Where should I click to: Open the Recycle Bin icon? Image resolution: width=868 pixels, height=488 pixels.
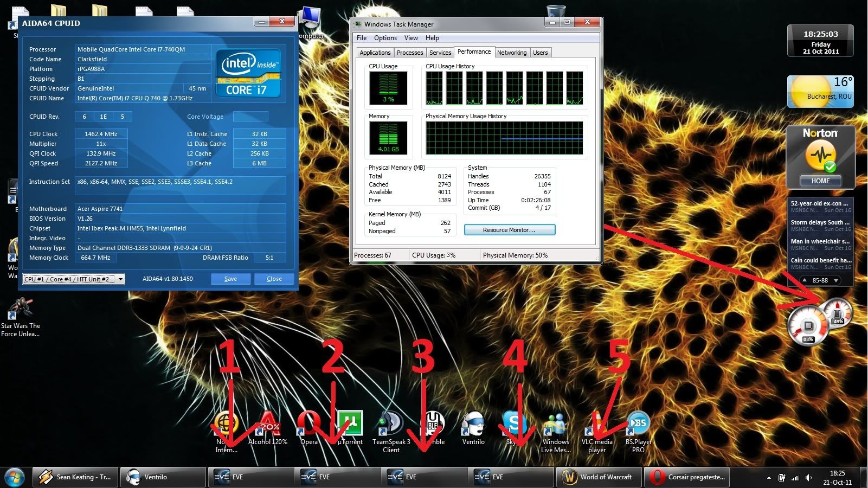(x=556, y=11)
